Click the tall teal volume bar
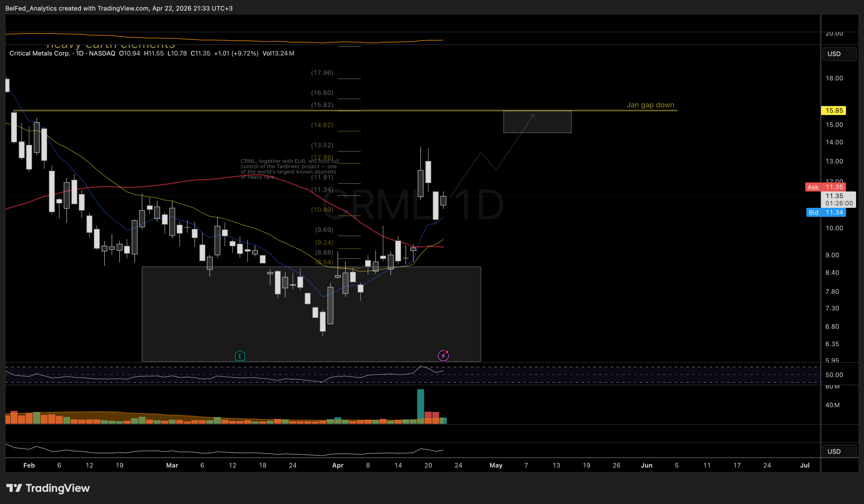This screenshot has width=864, height=504. [420, 406]
